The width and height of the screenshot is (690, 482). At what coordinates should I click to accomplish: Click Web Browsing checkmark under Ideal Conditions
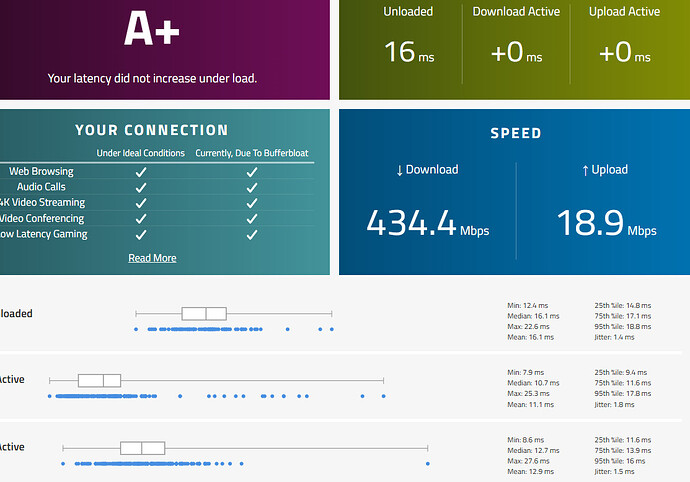tap(141, 172)
